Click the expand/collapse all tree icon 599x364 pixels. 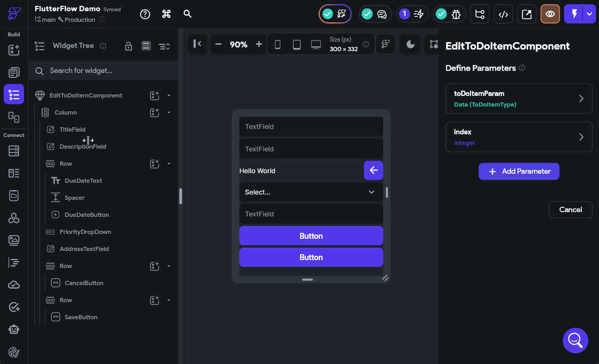[164, 46]
